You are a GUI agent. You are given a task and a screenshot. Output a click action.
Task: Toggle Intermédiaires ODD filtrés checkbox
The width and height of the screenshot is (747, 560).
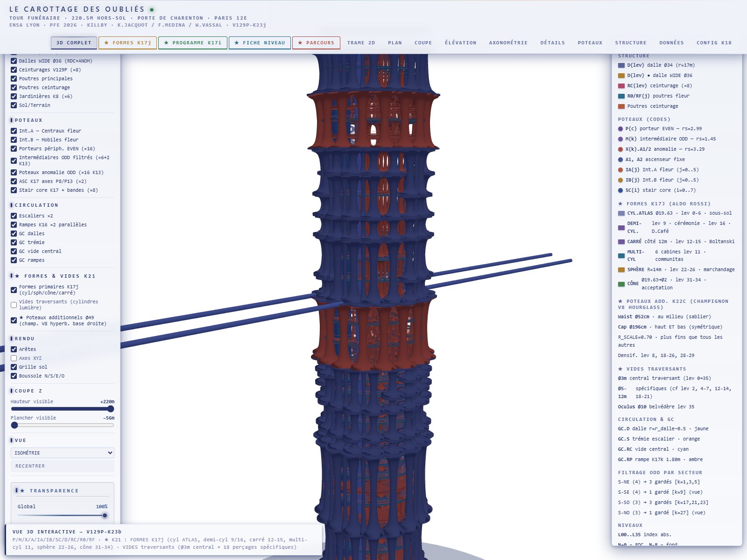coord(14,161)
